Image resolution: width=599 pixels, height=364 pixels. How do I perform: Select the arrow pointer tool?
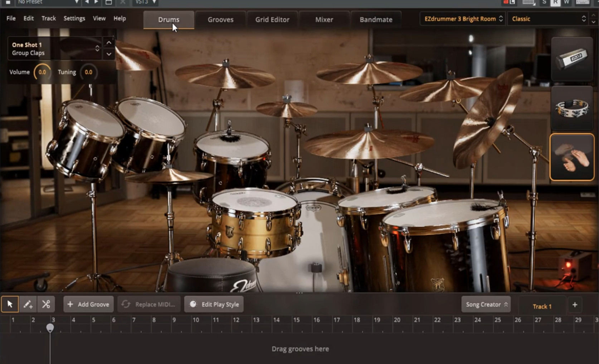click(10, 304)
